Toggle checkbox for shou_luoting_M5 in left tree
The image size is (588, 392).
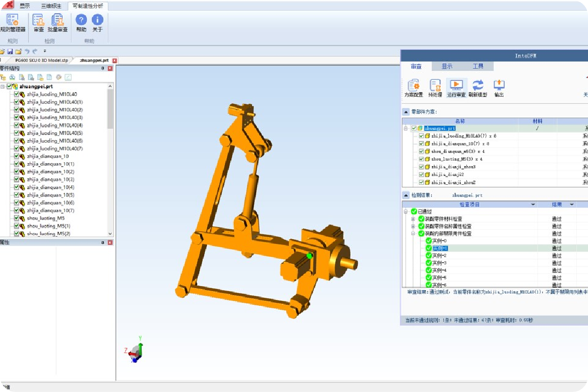click(x=16, y=219)
